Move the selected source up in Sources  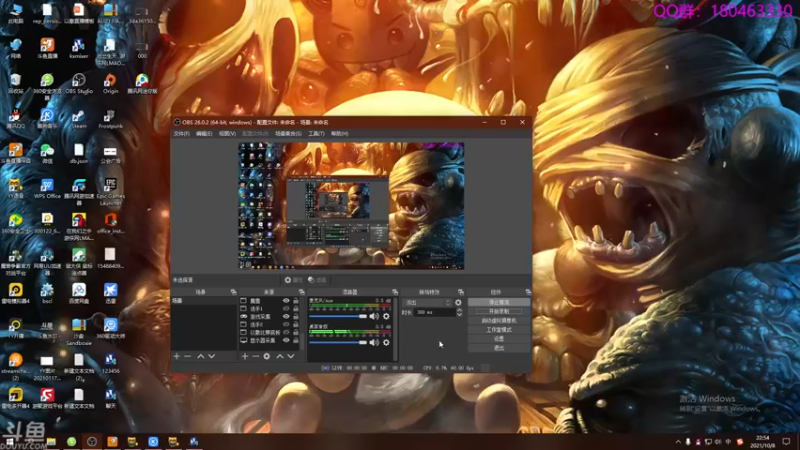[280, 356]
